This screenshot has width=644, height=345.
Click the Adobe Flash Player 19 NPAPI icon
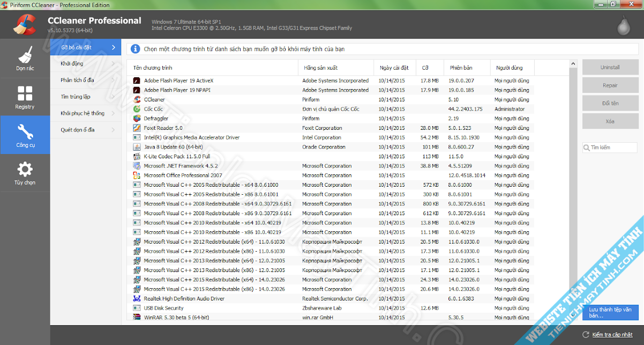(137, 90)
